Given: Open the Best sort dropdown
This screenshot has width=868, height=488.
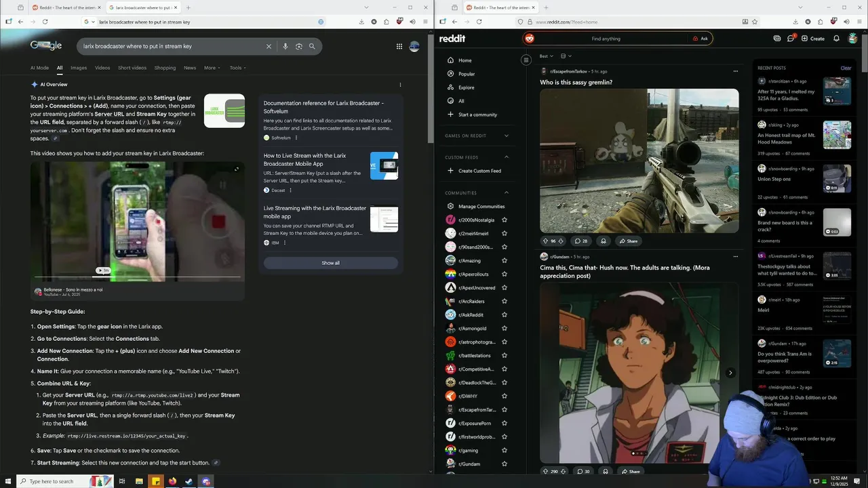Looking at the screenshot, I should (547, 56).
